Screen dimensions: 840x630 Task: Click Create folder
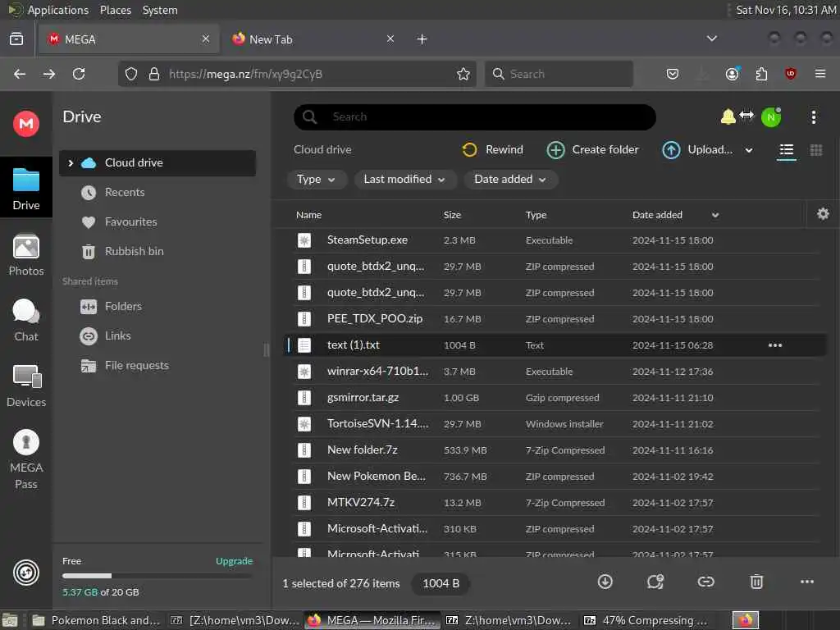[x=592, y=150]
